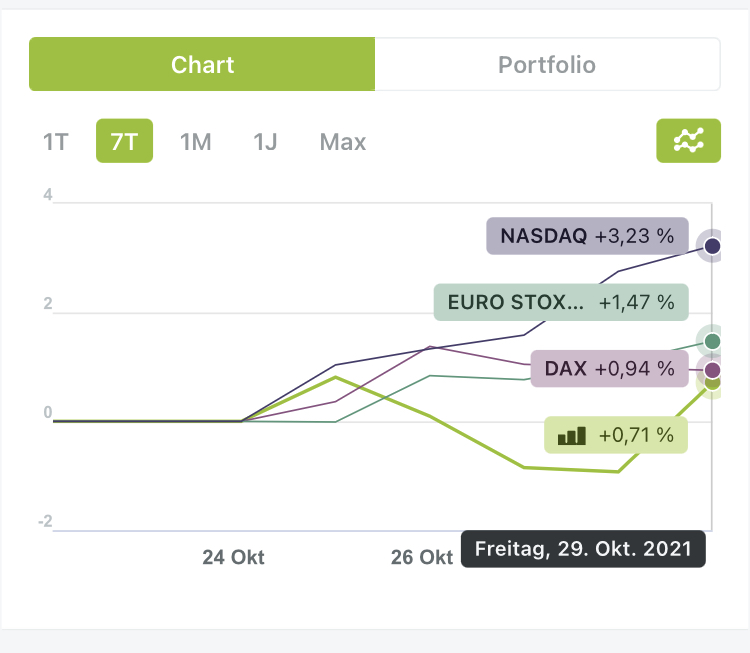The width and height of the screenshot is (750, 653).
Task: Select the 1J time range
Action: coord(265,141)
